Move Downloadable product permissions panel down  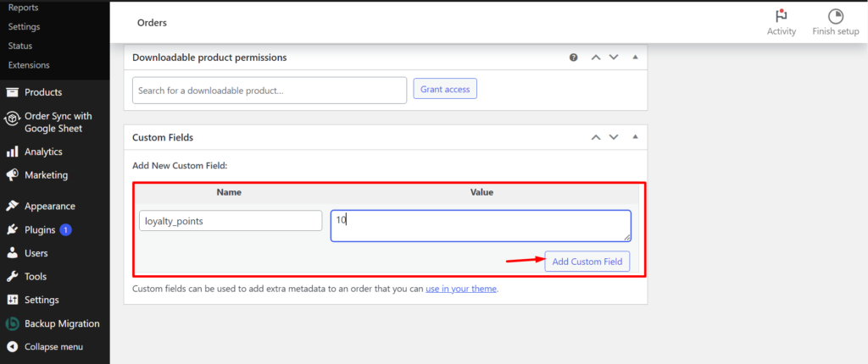pyautogui.click(x=614, y=57)
